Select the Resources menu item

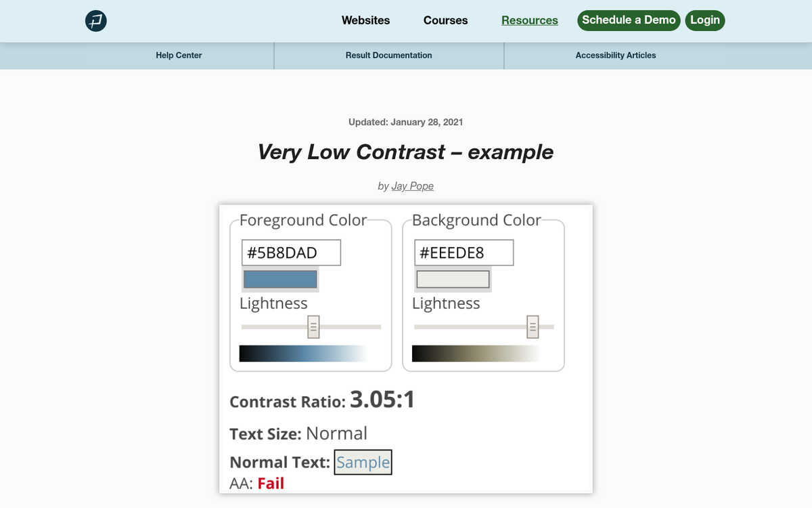[x=529, y=20]
